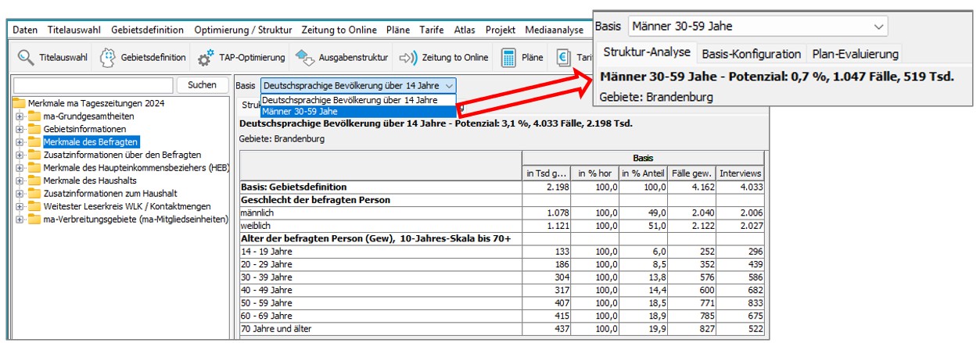Screen dimensions: 980x343
Task: Choose Deutschsprachige Bevölkerung über 14 Jahre list option
Action: 357,100
